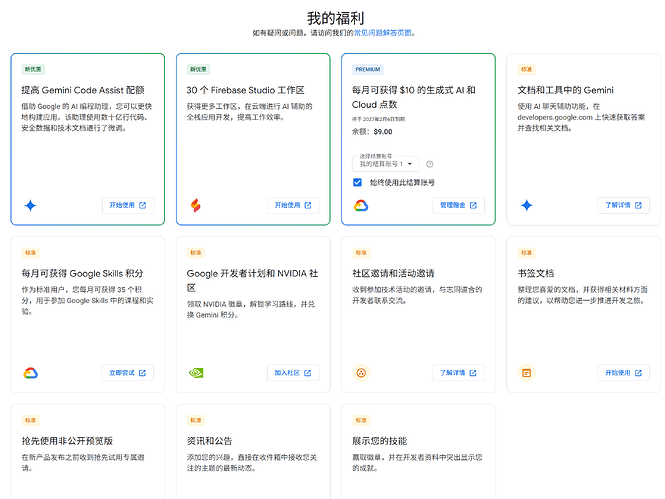Viewport: 665px width, 499px height.
Task: Click Gemini sparkle icon in 文档和工具中的 Gemini card
Action: click(x=526, y=206)
